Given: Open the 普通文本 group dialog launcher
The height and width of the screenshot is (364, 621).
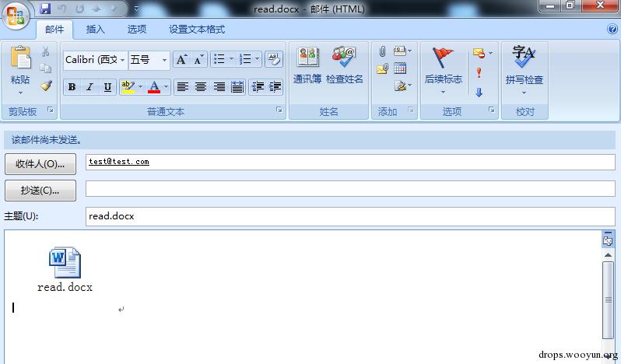Looking at the screenshot, I should [x=279, y=110].
